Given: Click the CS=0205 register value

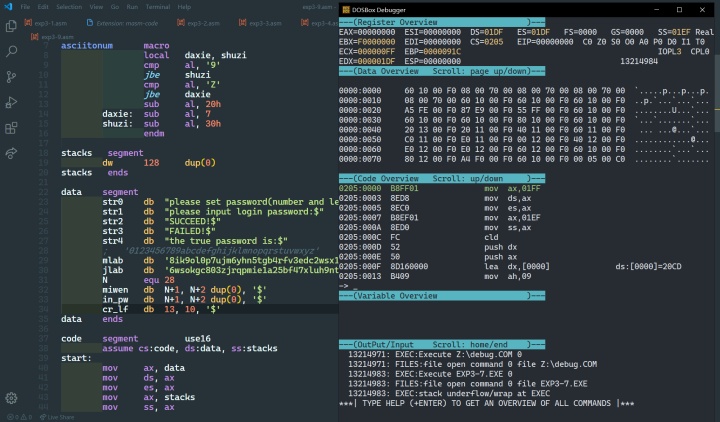Looking at the screenshot, I should pos(486,42).
